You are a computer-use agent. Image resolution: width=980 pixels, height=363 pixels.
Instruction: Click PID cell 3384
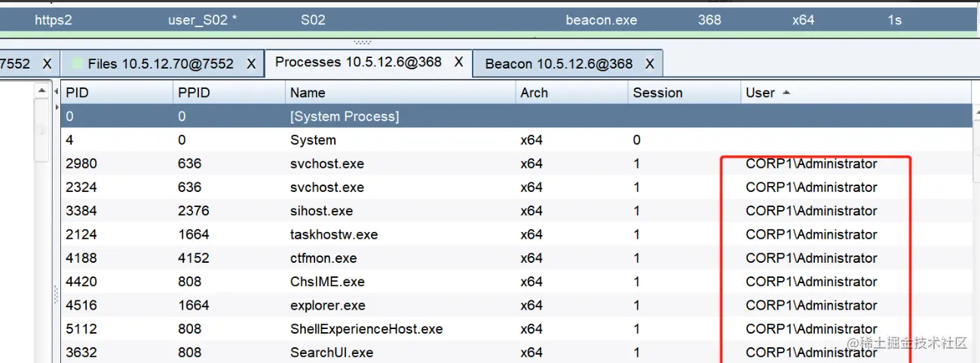coord(81,211)
